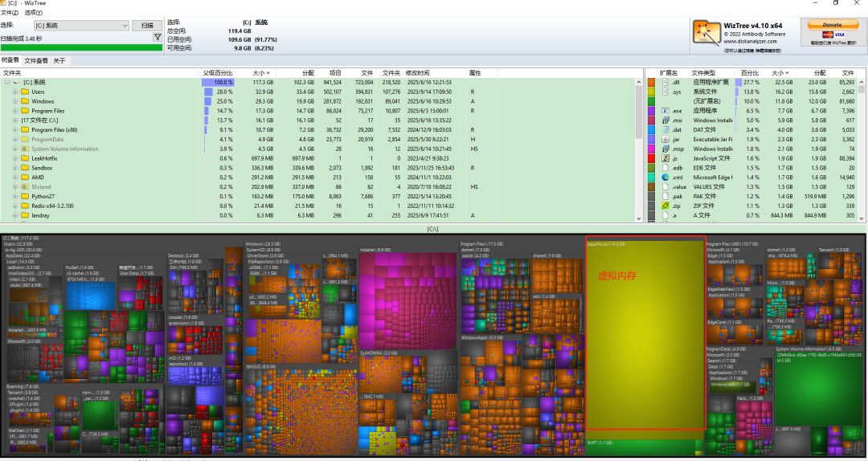Open the 文件 menu
Viewport: 868px width, 461px height.
point(9,13)
